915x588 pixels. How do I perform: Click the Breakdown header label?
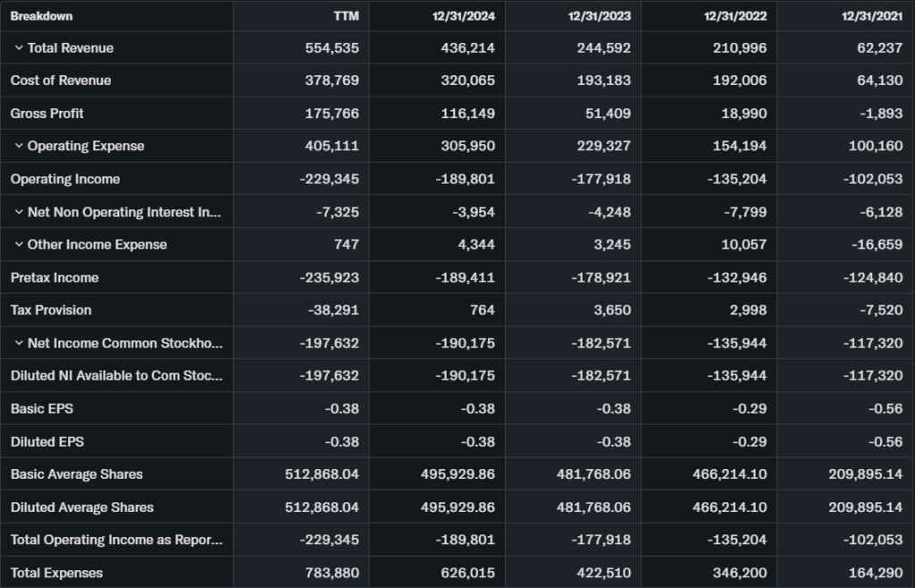(x=42, y=16)
